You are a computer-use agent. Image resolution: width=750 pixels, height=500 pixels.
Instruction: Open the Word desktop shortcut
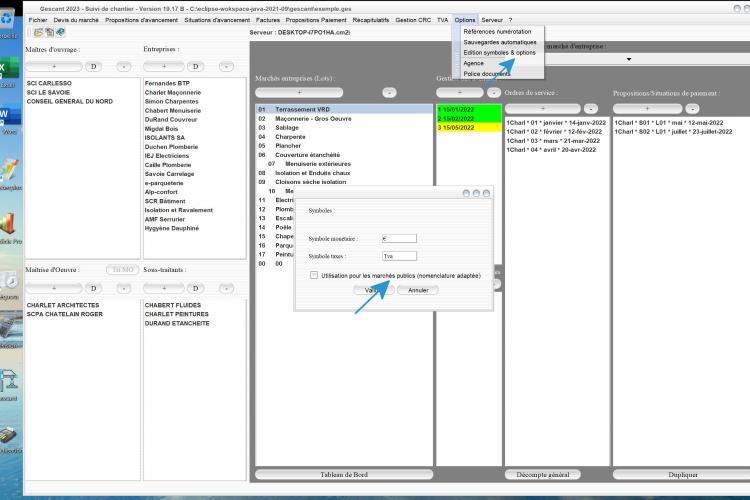coord(8,118)
